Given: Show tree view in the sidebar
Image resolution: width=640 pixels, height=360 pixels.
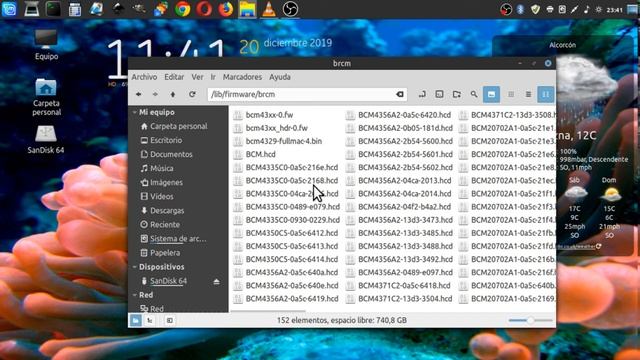Looking at the screenshot, I should pos(150,320).
